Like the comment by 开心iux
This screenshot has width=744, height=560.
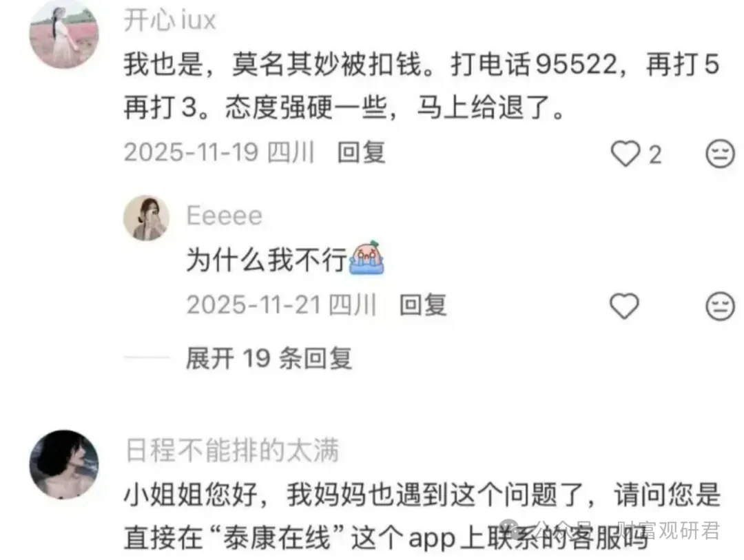(625, 154)
